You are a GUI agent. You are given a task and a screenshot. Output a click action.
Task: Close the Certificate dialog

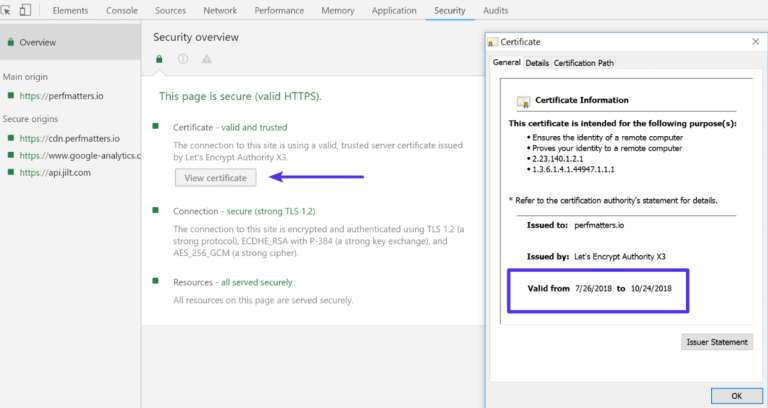tap(755, 42)
